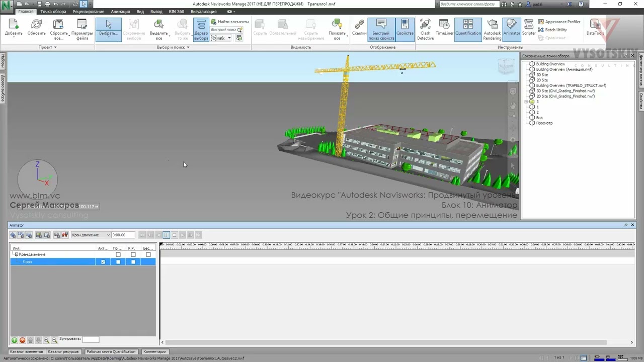Click the Ссылки links icon

(x=359, y=25)
